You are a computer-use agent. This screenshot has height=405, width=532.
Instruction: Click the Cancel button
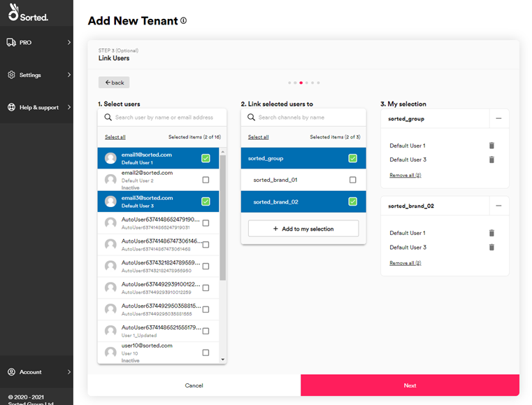click(x=194, y=385)
